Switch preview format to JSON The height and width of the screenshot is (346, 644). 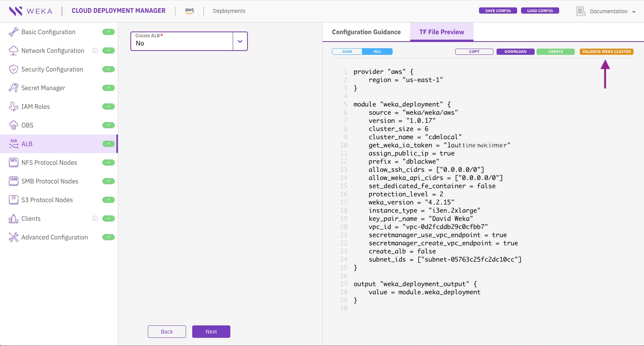(x=347, y=52)
